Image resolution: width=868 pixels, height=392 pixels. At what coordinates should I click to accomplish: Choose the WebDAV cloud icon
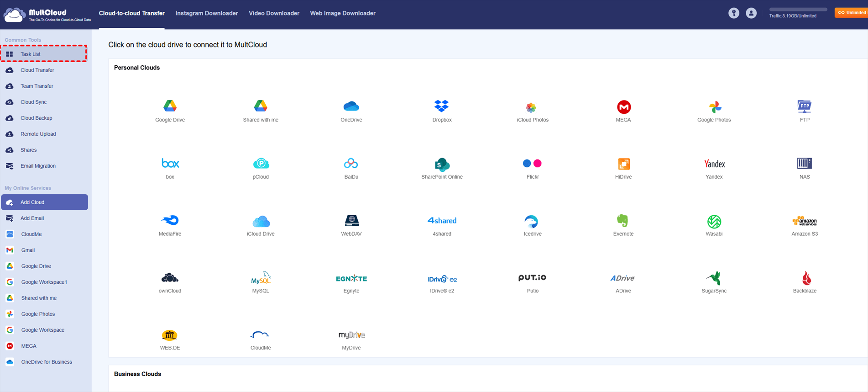351,221
